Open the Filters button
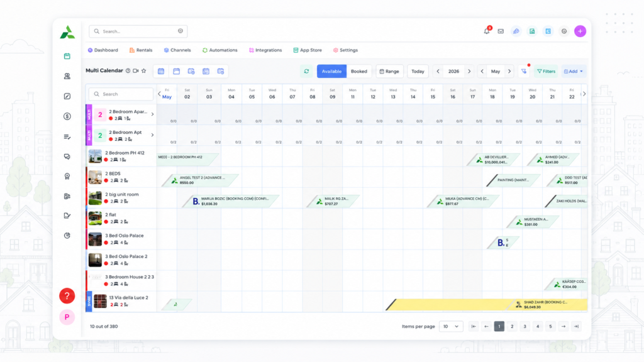The image size is (644, 362). [x=547, y=72]
